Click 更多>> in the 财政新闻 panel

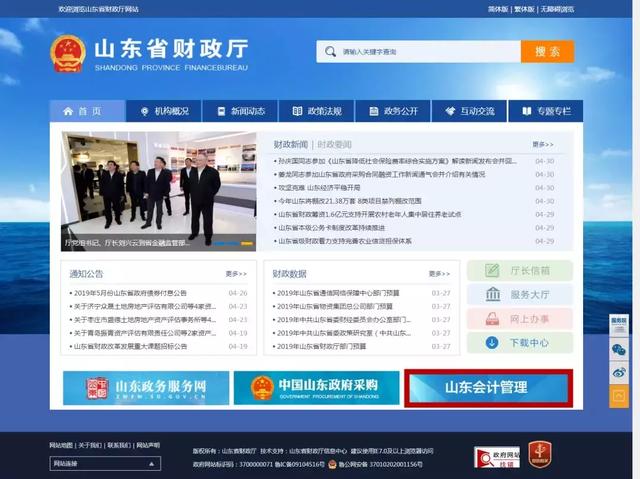(543, 144)
